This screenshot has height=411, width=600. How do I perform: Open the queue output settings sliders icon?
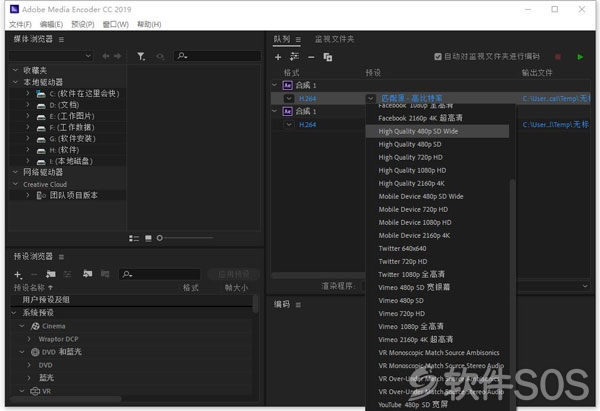click(294, 57)
